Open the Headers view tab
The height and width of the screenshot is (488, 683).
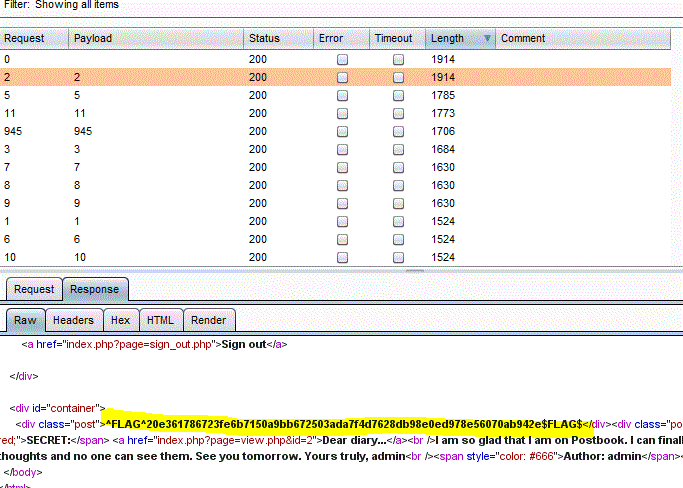(73, 320)
